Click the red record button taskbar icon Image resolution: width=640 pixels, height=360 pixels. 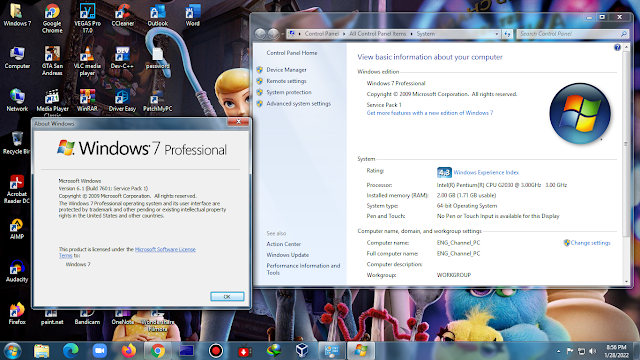coord(216,351)
